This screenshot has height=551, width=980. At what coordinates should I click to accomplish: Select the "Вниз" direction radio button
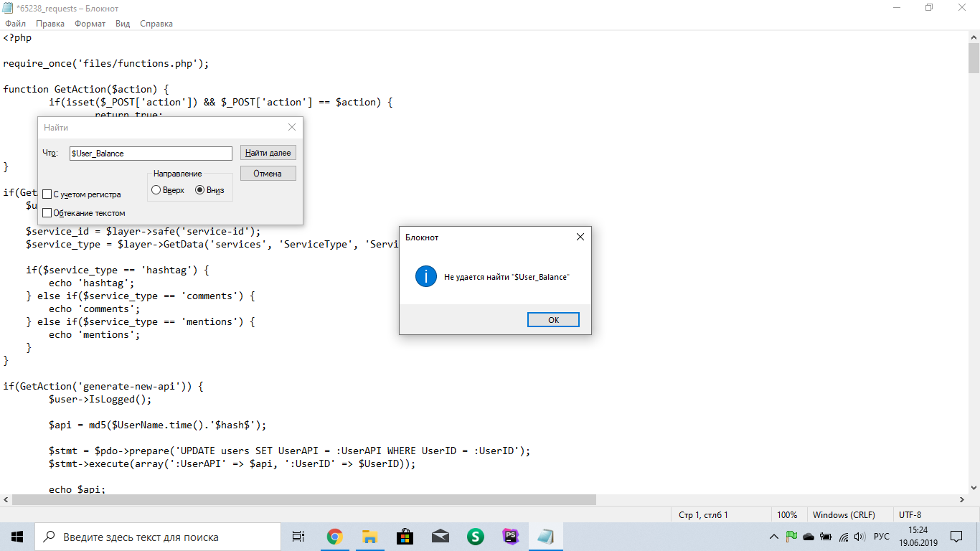(200, 190)
